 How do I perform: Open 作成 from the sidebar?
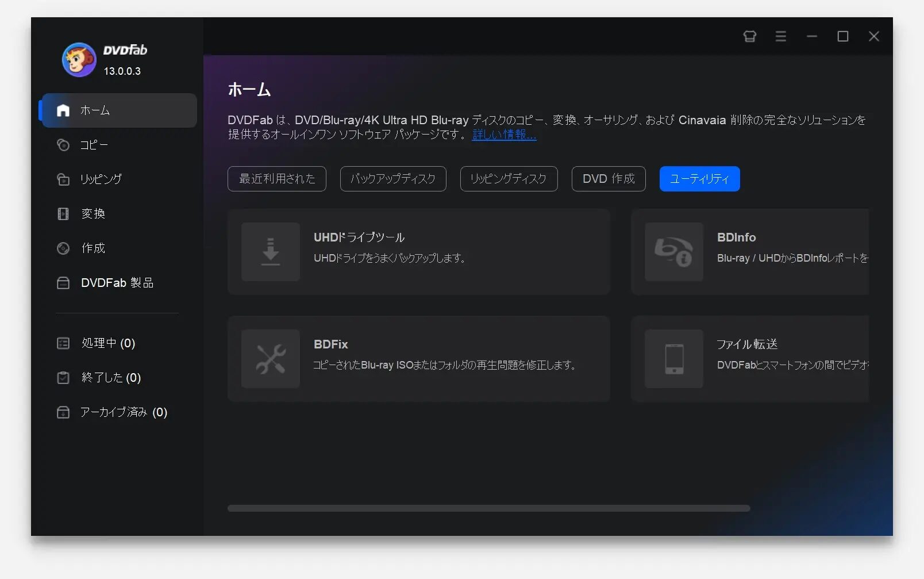(x=93, y=248)
